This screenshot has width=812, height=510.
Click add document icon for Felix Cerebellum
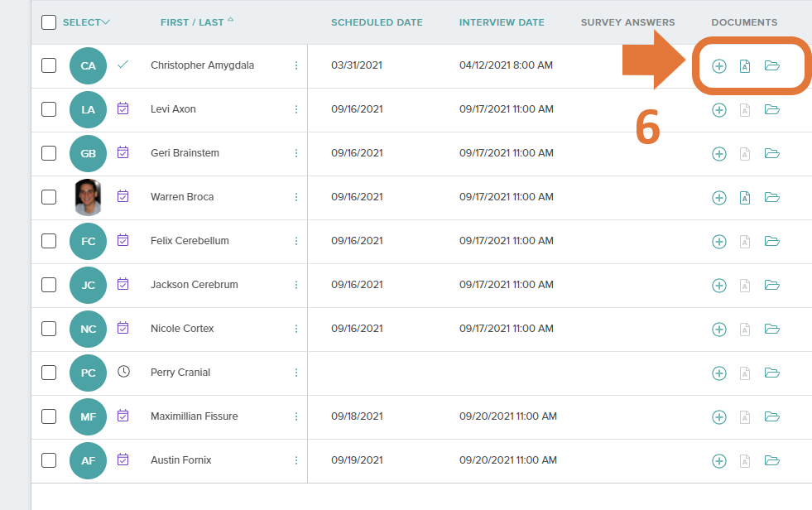718,242
